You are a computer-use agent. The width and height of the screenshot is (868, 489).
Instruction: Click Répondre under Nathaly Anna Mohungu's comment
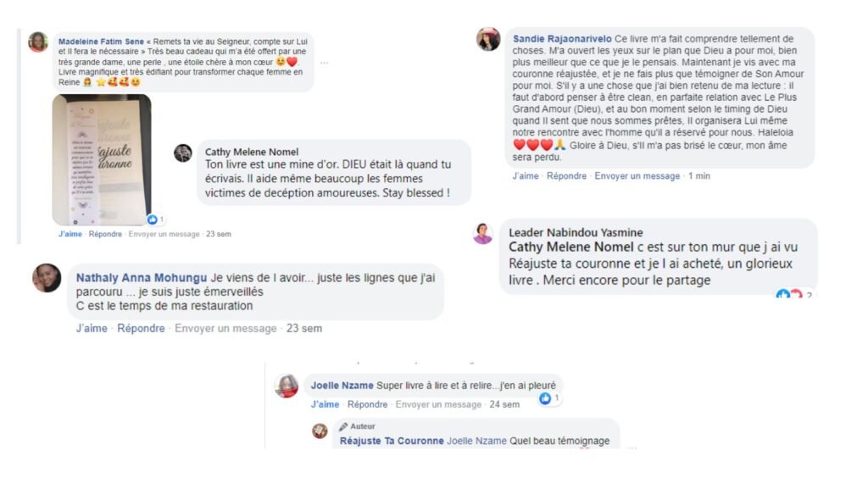(x=141, y=329)
